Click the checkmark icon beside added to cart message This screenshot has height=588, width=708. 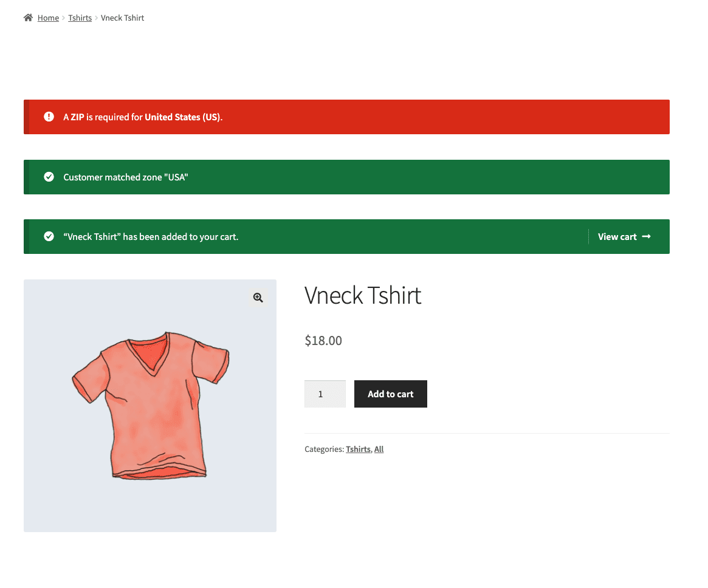tap(49, 236)
